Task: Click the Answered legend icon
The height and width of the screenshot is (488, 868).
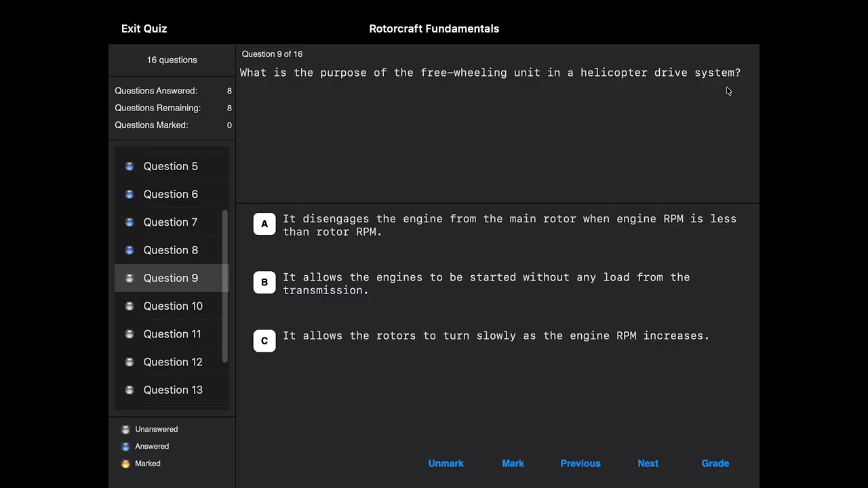Action: pos(125,447)
